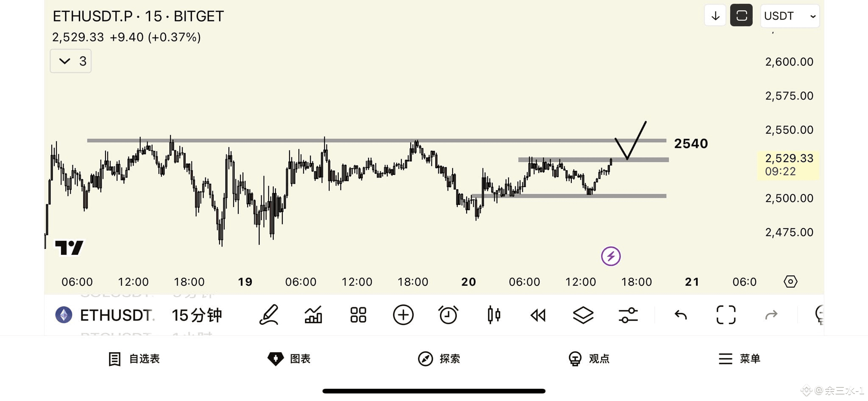
Task: Expand the indicator legend showing 3
Action: 71,61
